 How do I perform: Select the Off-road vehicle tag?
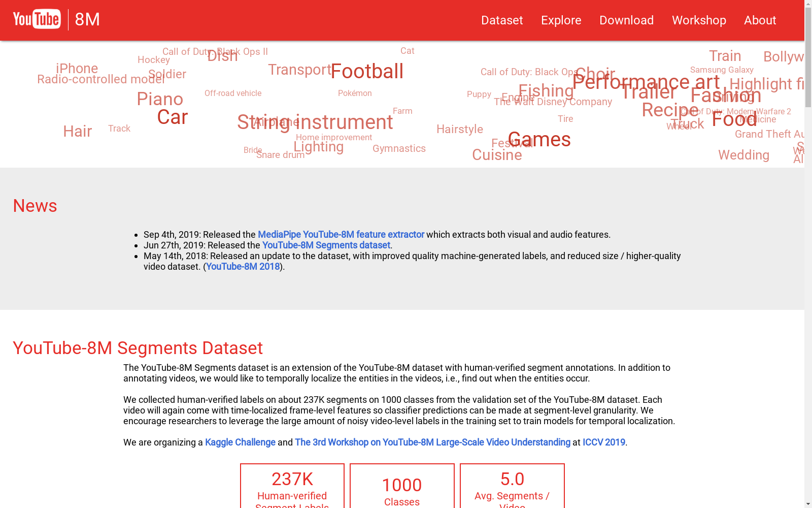[x=233, y=93]
